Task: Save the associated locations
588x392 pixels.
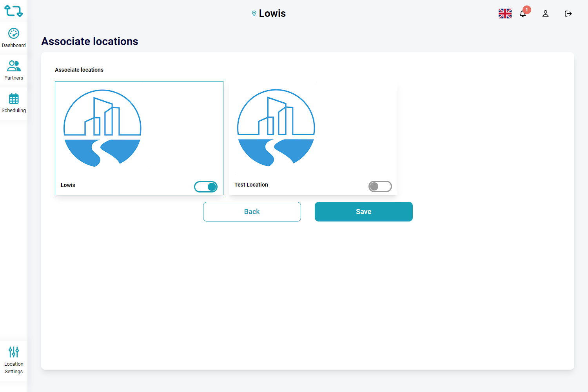Action: [364, 212]
